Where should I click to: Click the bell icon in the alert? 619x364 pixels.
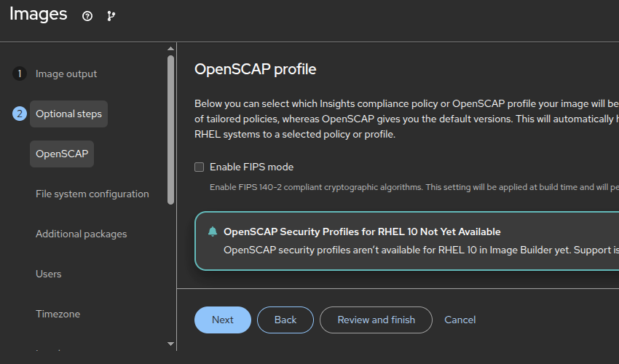coord(213,232)
